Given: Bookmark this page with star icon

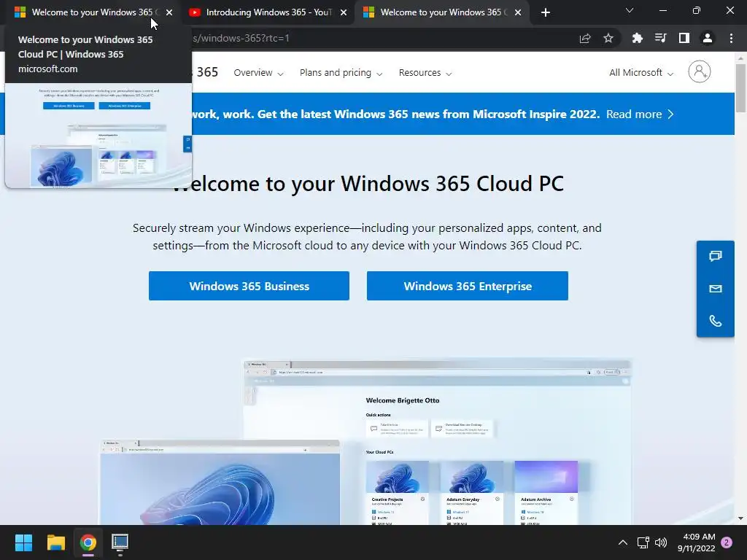Looking at the screenshot, I should (608, 38).
